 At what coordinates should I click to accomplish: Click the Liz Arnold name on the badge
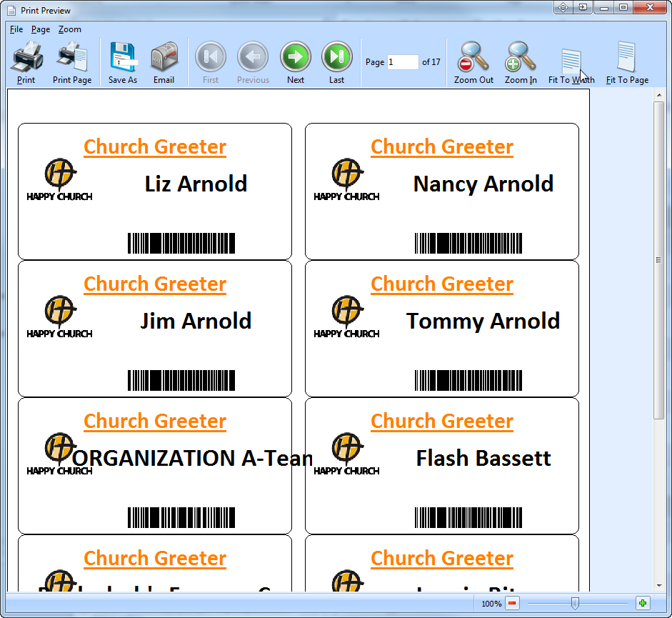click(196, 184)
